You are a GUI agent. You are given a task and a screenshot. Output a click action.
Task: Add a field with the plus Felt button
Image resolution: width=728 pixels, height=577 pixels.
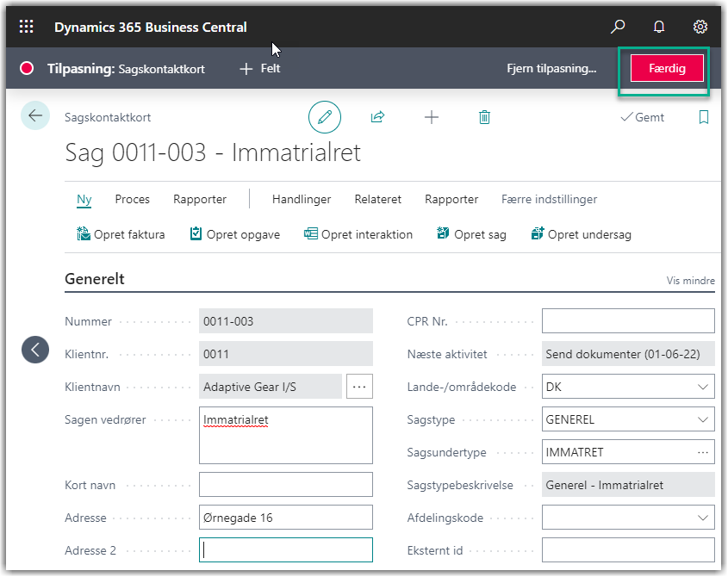pos(260,69)
